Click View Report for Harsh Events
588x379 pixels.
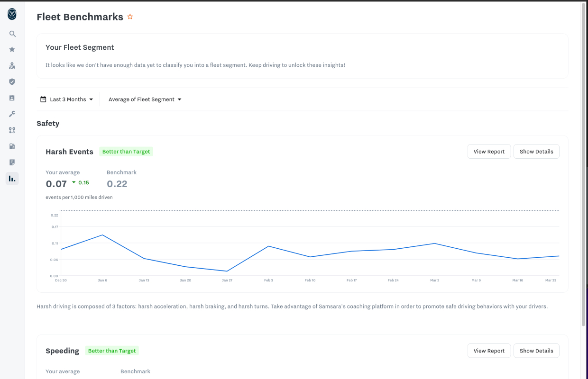click(x=489, y=152)
